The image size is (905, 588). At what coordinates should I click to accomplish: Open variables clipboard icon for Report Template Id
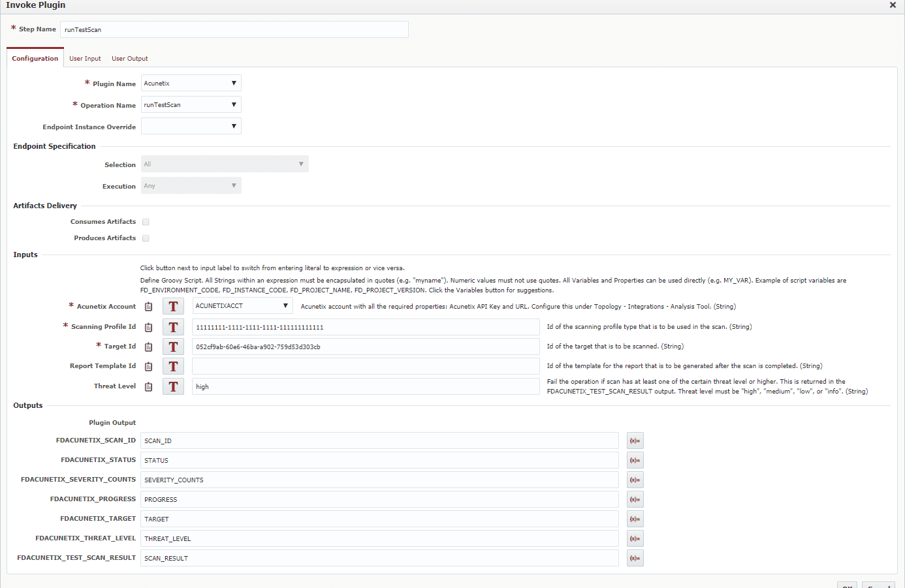pyautogui.click(x=149, y=366)
